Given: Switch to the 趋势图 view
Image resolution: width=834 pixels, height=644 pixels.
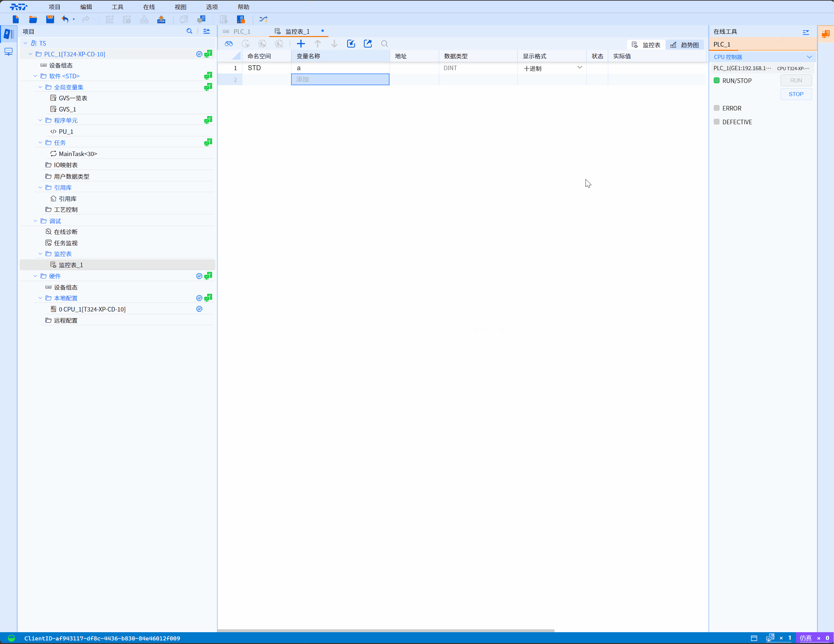Looking at the screenshot, I should coord(685,45).
